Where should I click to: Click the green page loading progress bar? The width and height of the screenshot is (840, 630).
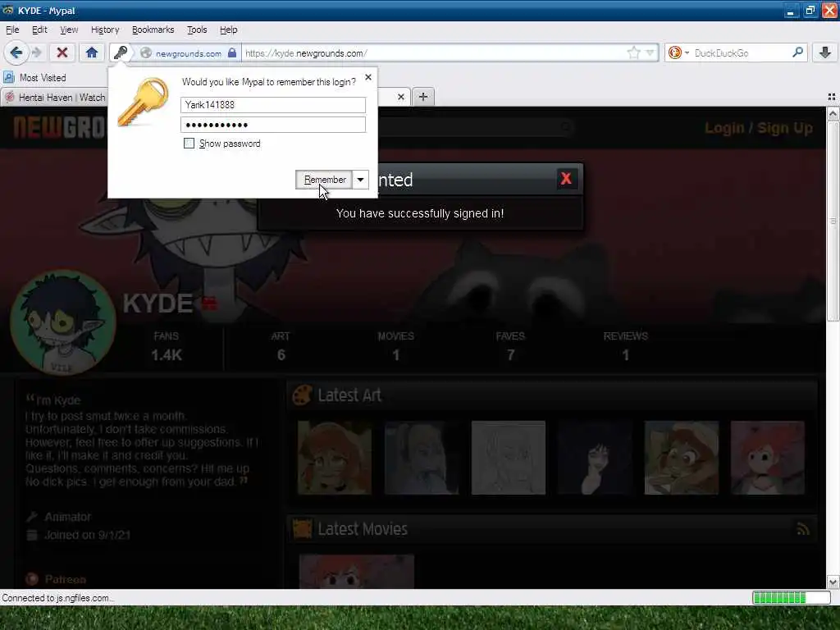tap(791, 597)
